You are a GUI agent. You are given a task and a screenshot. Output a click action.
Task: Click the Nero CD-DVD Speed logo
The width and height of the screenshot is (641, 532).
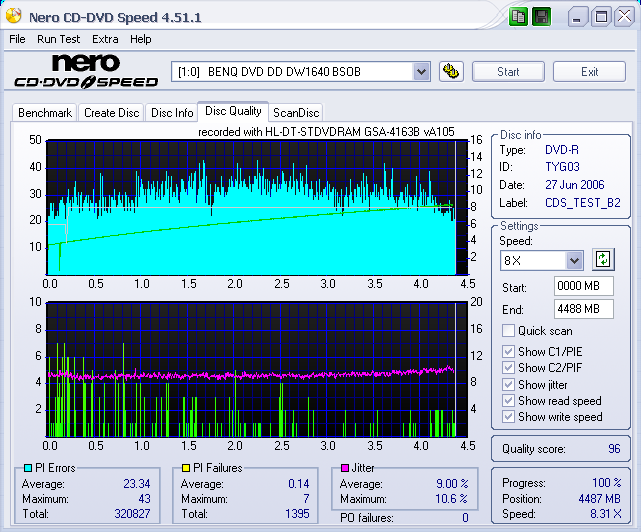click(x=85, y=71)
